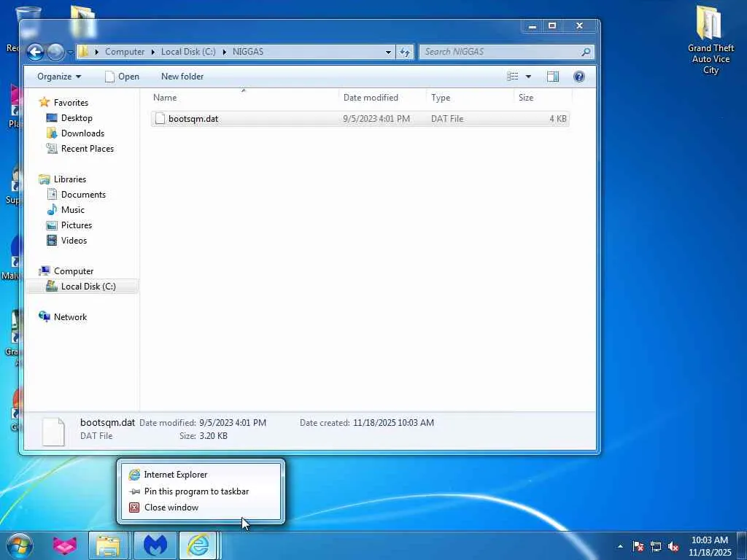
Task: Open the recent pages dropdown beside Forward
Action: coord(70,52)
